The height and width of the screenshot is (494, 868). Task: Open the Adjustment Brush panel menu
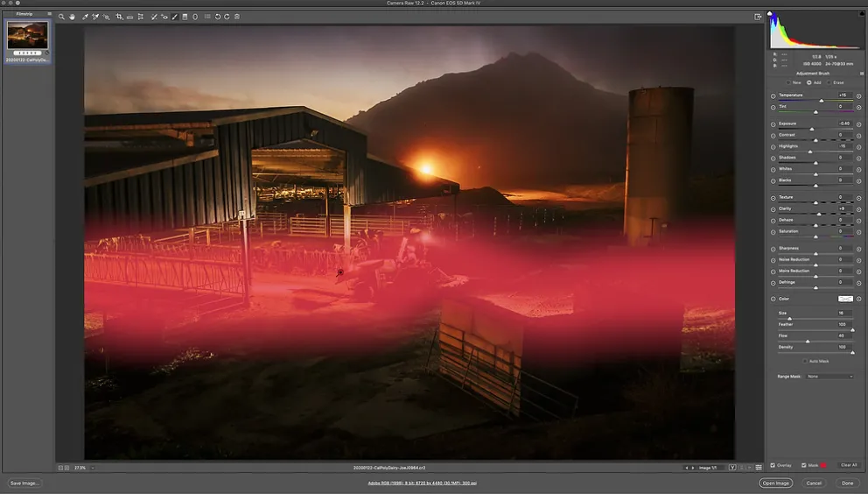point(862,74)
